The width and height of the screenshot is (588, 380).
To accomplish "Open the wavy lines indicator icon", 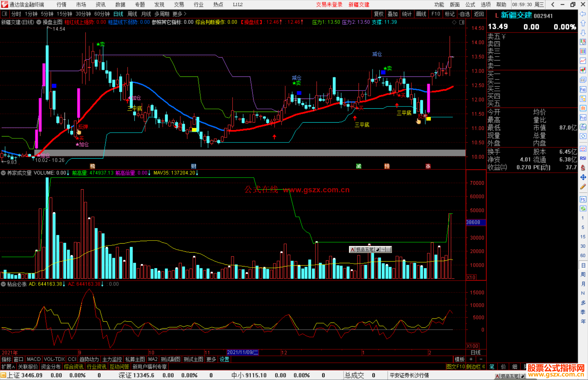I will point(583,149).
